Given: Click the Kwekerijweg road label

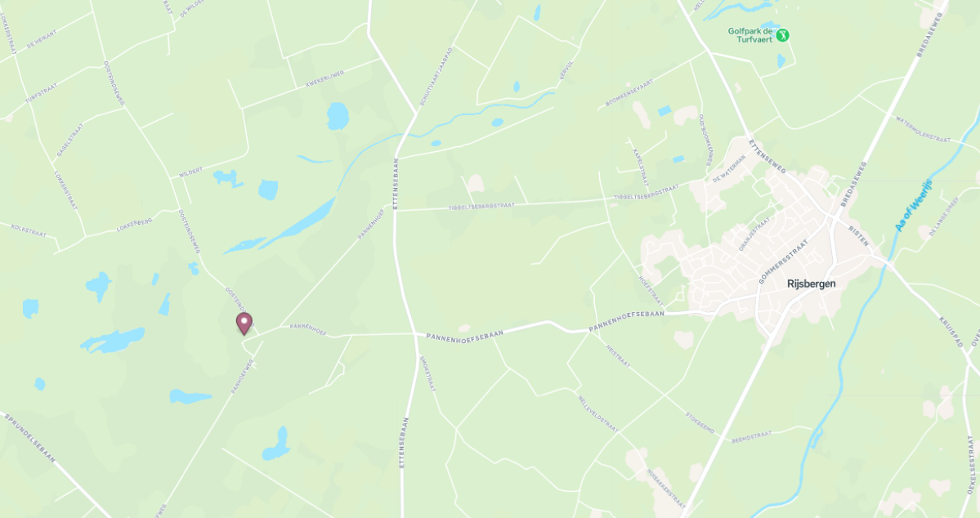Looking at the screenshot, I should click(325, 78).
